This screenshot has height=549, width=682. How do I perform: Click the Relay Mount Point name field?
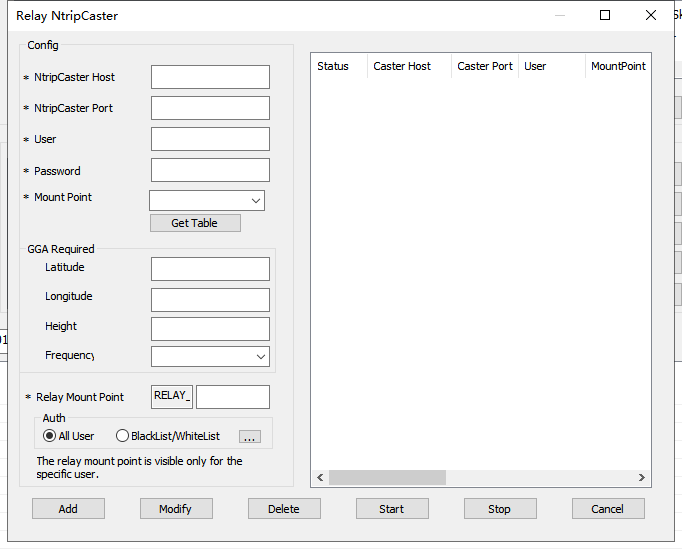(233, 397)
